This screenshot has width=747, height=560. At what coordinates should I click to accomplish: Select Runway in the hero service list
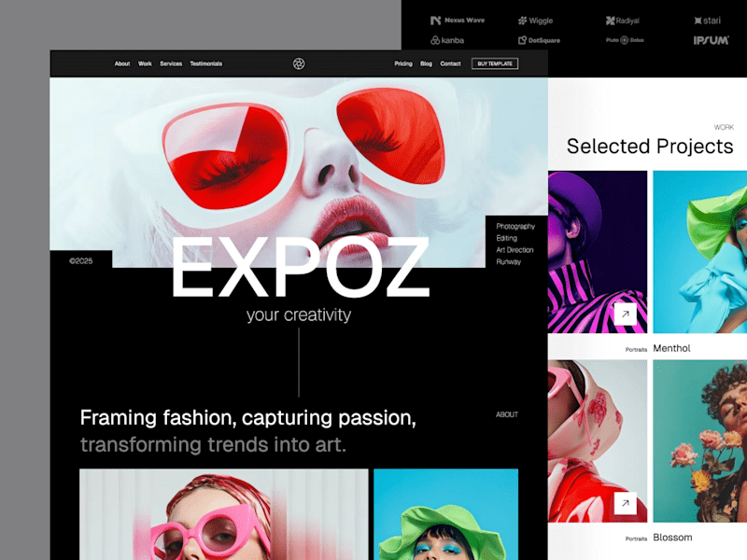click(508, 262)
